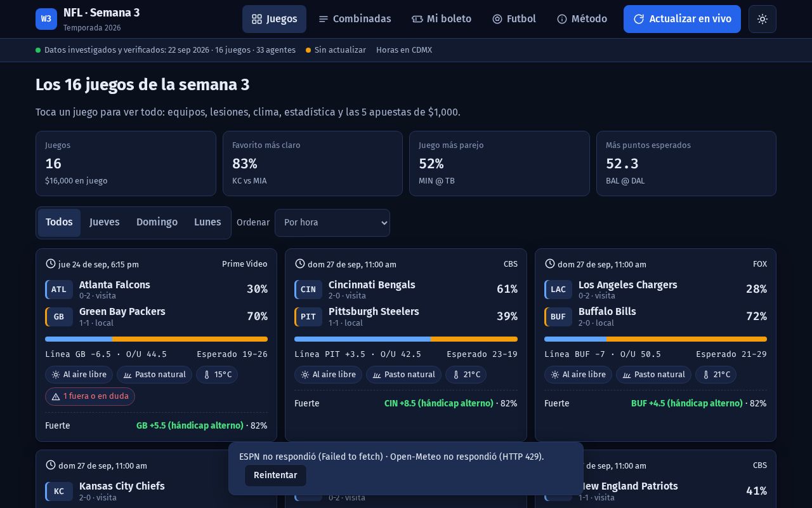Filter games by Domingo
The width and height of the screenshot is (812, 508).
click(157, 222)
